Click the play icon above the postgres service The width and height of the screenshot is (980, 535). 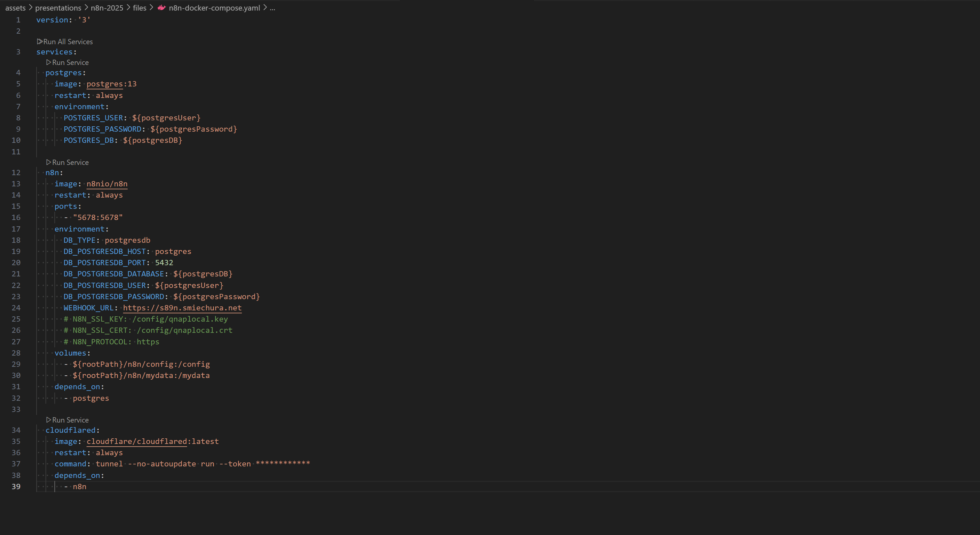[49, 62]
